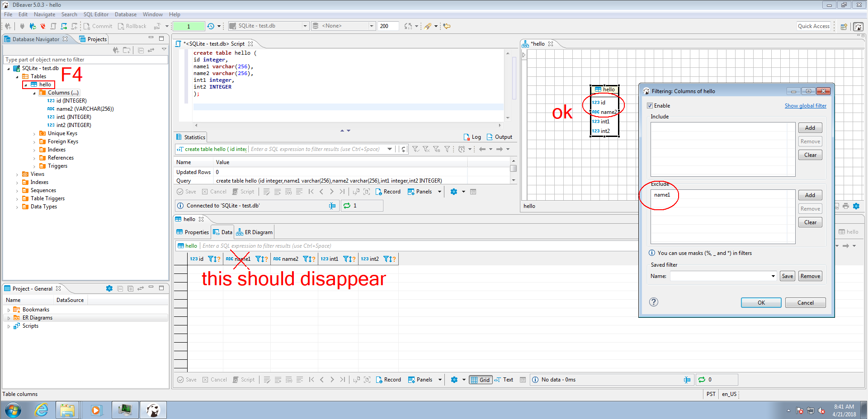Open the Navigate menu
The height and width of the screenshot is (419, 868).
pyautogui.click(x=44, y=14)
